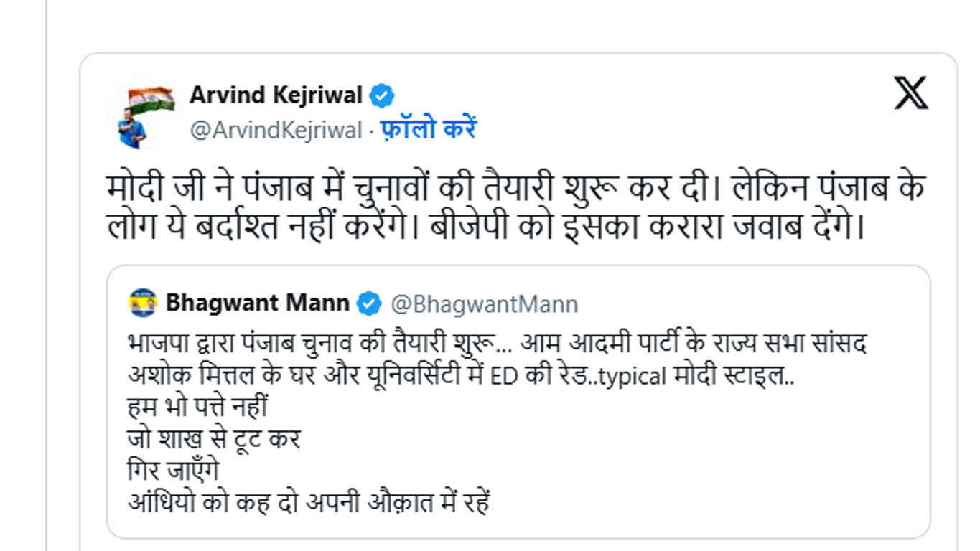Click the poem line हम भो पत्ते नहीं
Screen dimensions: 980x551
pos(197,408)
